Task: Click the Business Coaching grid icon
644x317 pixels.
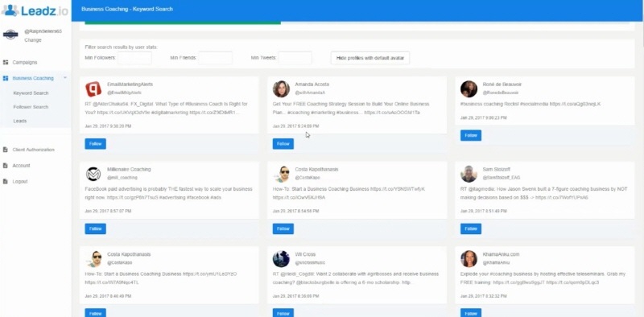Action: [6, 78]
